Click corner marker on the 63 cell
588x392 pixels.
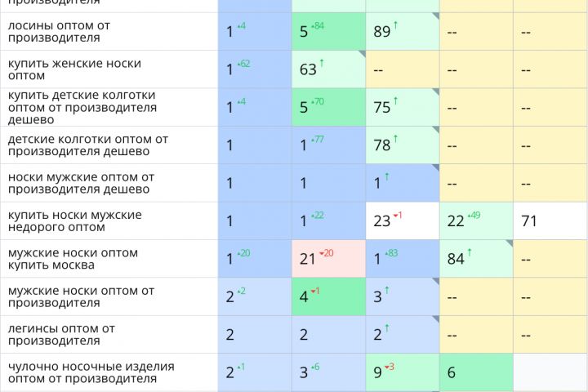point(362,54)
